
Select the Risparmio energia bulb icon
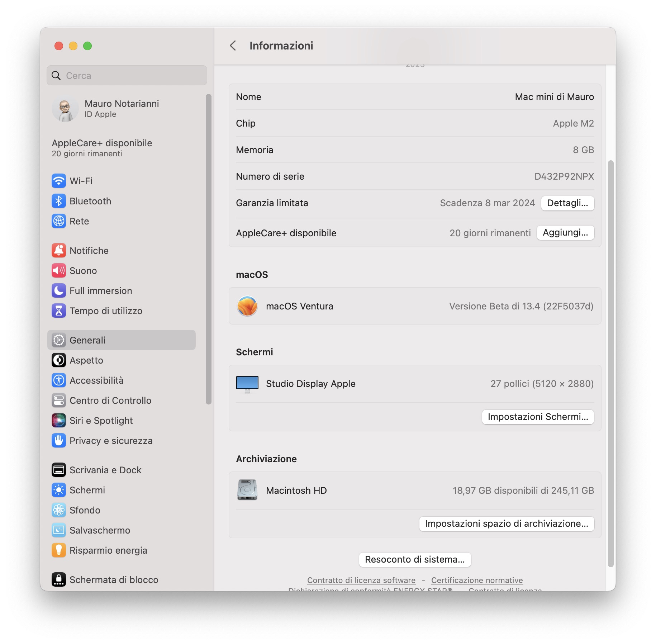58,550
